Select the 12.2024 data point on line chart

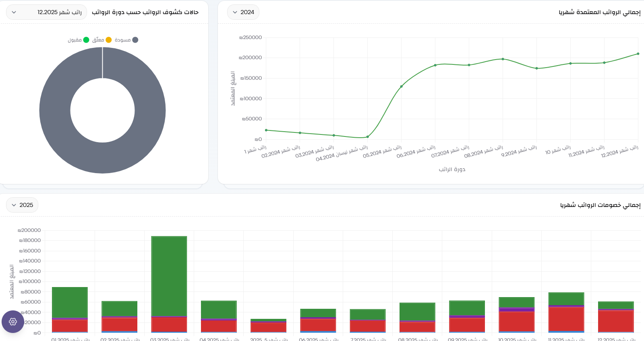(638, 54)
